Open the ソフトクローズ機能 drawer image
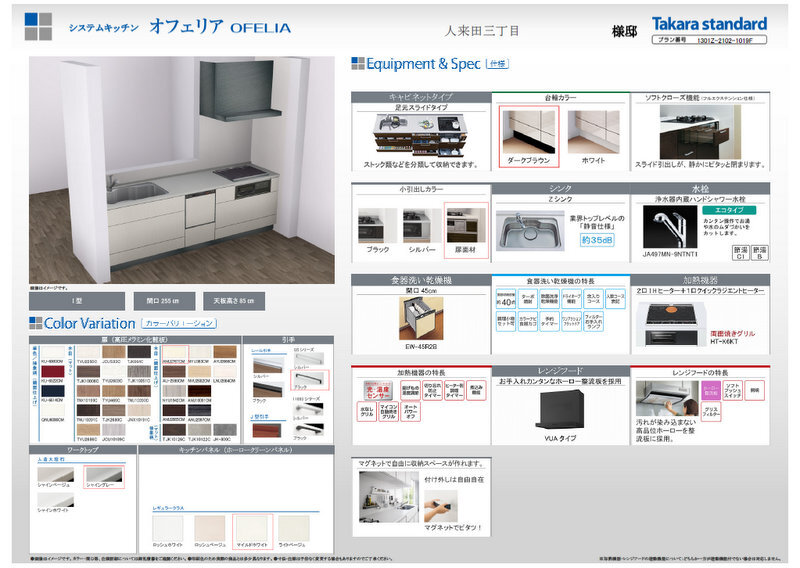Screen dimensions: 800x568 700,132
